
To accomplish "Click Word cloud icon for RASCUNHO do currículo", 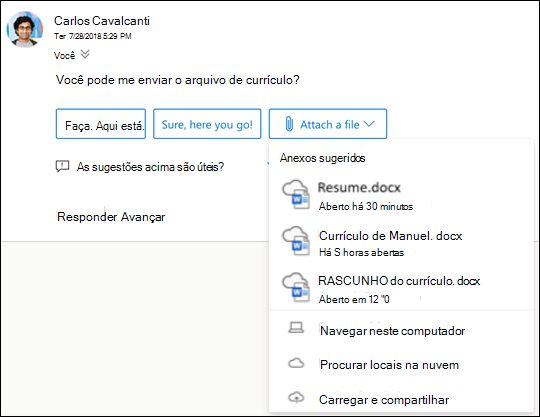I will click(x=296, y=288).
